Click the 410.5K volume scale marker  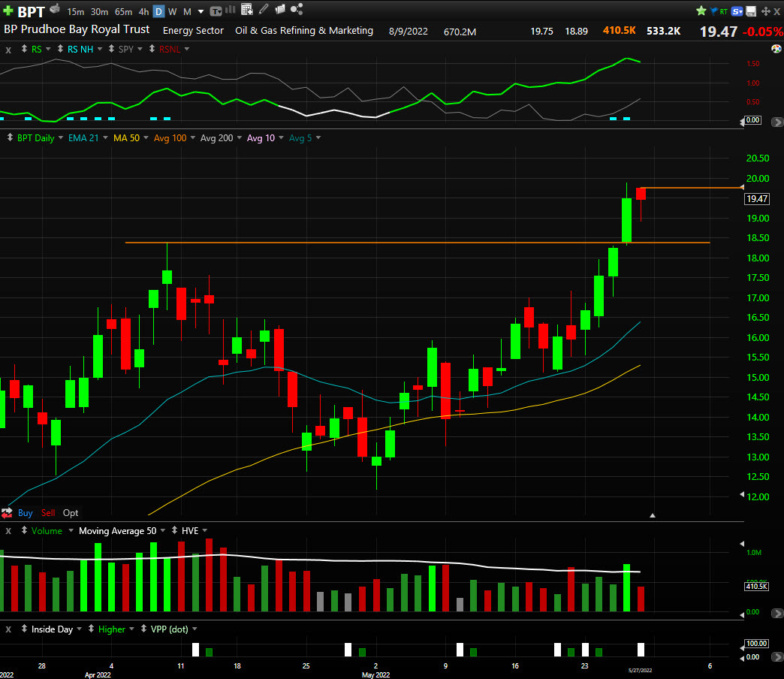click(756, 586)
